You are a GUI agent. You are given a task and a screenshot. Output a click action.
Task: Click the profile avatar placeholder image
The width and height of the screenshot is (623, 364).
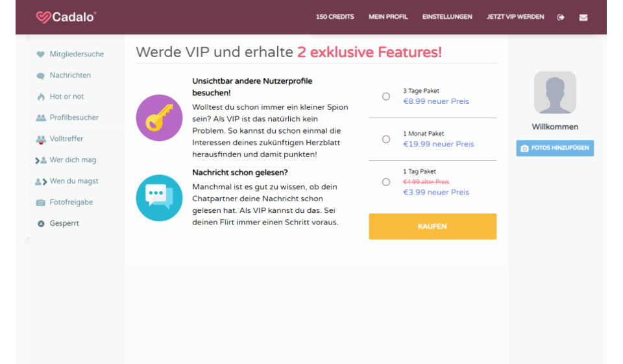pos(555,92)
